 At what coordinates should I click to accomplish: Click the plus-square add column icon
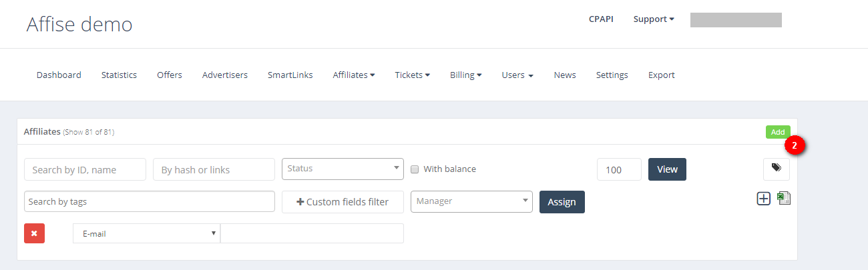tap(763, 198)
